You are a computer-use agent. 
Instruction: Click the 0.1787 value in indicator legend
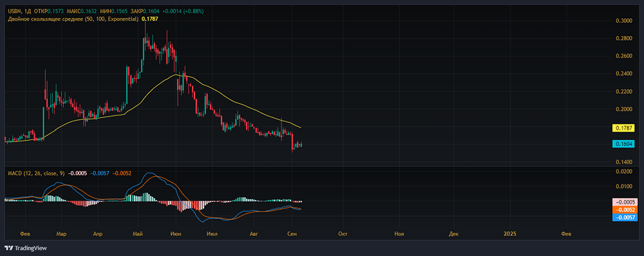[150, 19]
